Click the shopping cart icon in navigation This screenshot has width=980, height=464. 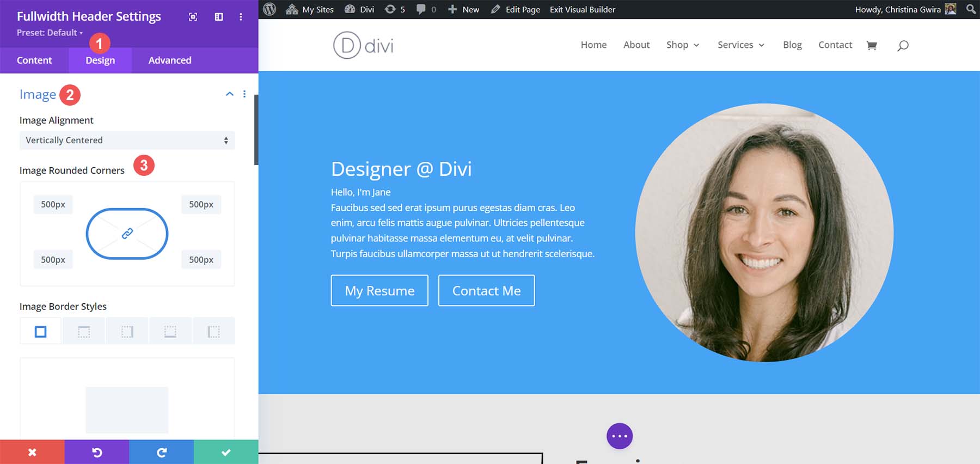[x=872, y=45]
